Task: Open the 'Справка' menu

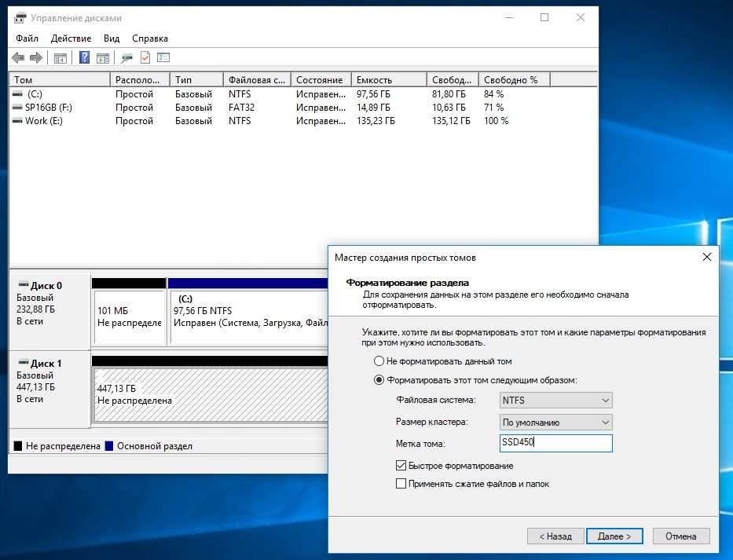Action: [150, 38]
